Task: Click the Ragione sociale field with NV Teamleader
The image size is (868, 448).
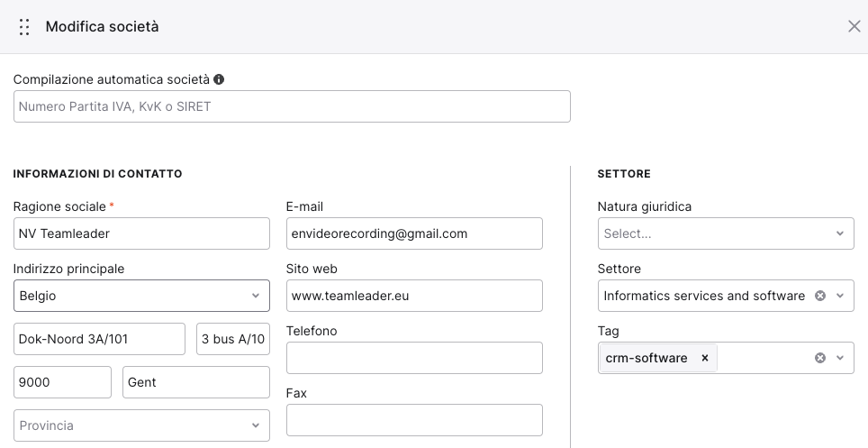Action: coord(141,233)
